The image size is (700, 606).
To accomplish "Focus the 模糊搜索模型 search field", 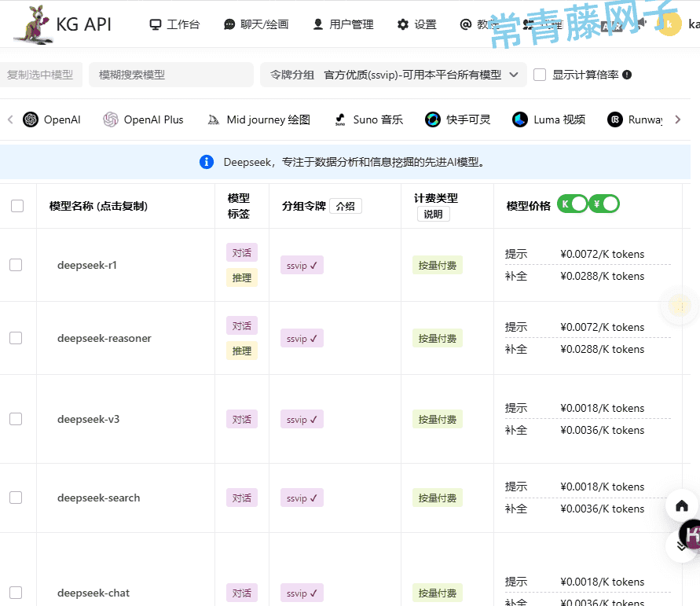I will pos(171,75).
